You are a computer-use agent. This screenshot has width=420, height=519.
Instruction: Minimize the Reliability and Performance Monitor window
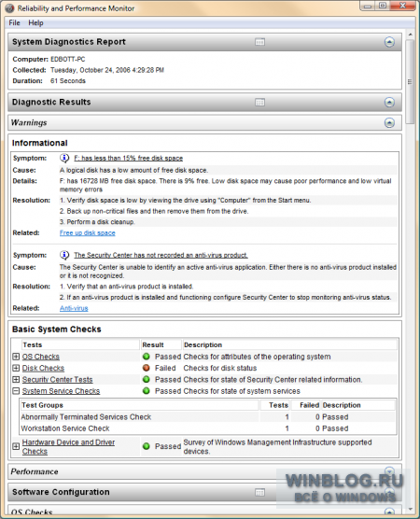368,6
